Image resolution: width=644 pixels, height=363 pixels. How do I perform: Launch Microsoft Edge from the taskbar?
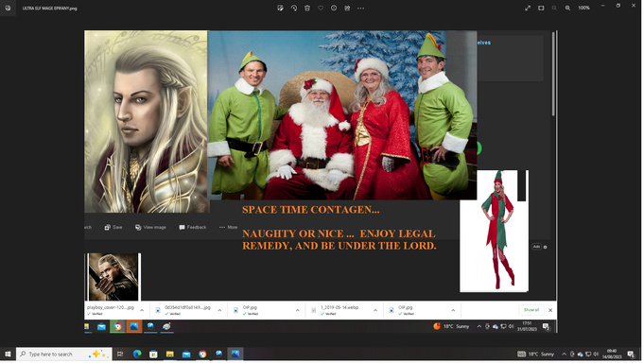137,354
